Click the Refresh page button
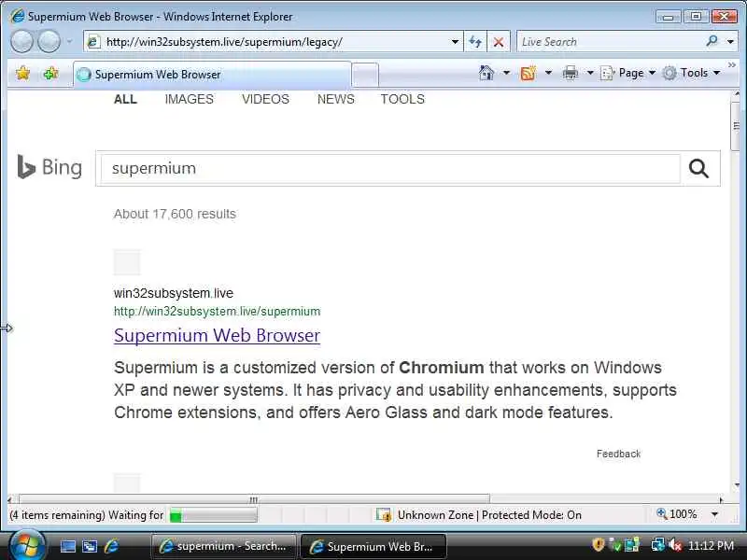The image size is (747, 560). (475, 42)
